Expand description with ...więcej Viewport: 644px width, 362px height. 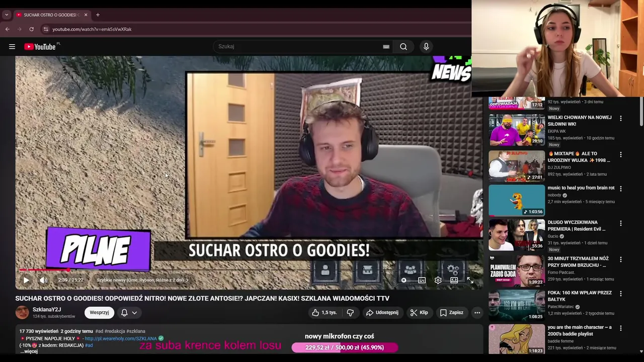coord(29,351)
